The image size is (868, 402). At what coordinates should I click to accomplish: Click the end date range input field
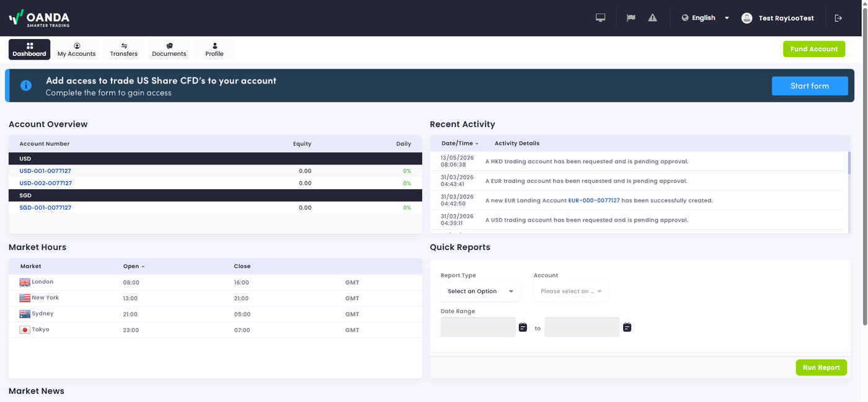point(582,327)
